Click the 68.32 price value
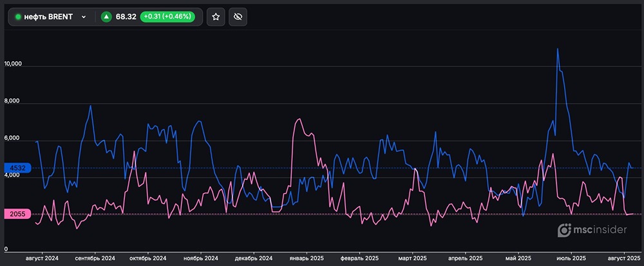Image resolution: width=644 pixels, height=266 pixels. pyautogui.click(x=126, y=17)
